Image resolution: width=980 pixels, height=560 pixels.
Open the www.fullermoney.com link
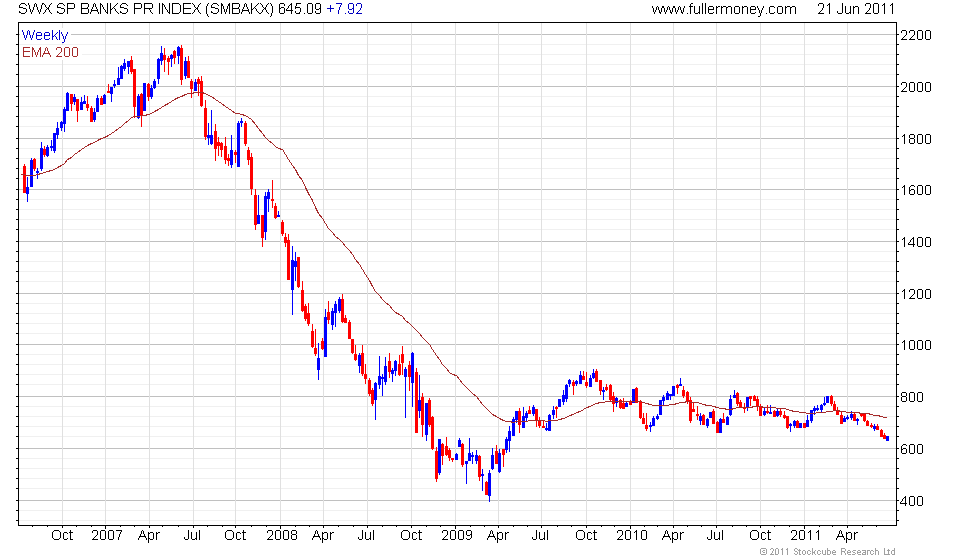click(x=724, y=9)
